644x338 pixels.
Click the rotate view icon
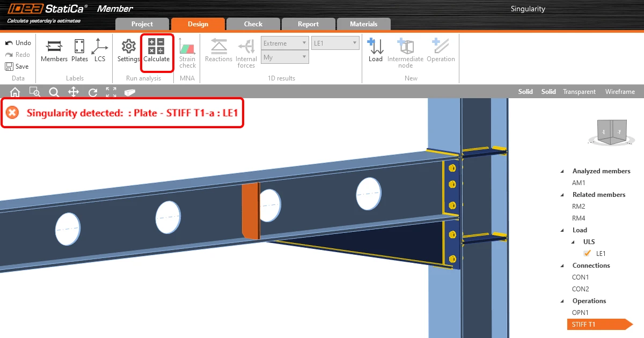(x=93, y=92)
